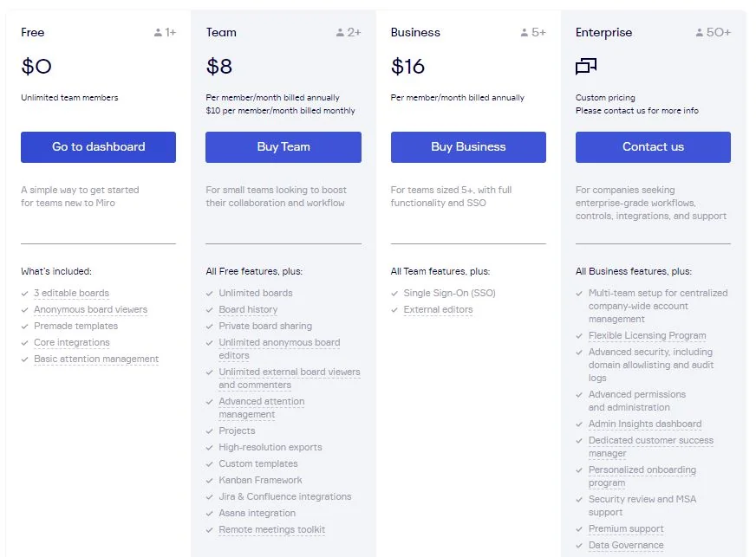The height and width of the screenshot is (557, 756).
Task: Click Flexible Licensing Program link
Action: (x=647, y=335)
